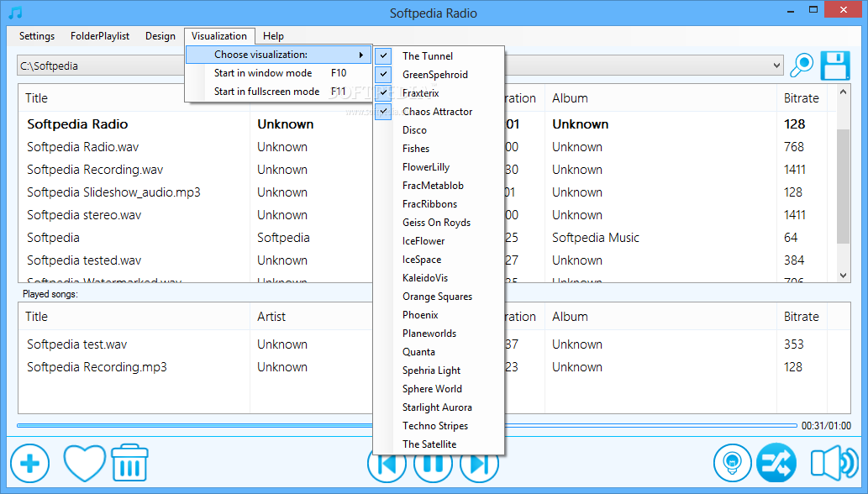
Task: Select Softpedia tested.wav row
Action: coord(84,260)
